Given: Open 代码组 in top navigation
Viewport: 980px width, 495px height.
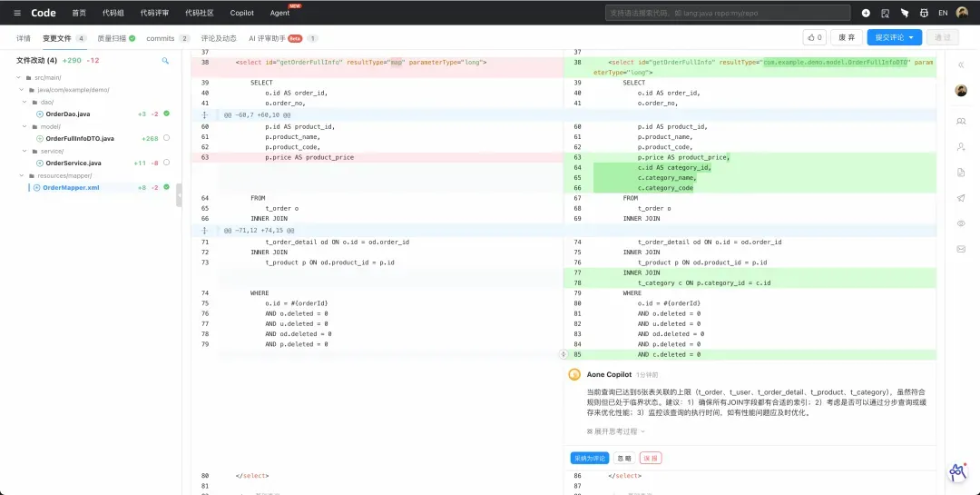Looking at the screenshot, I should click(x=113, y=13).
